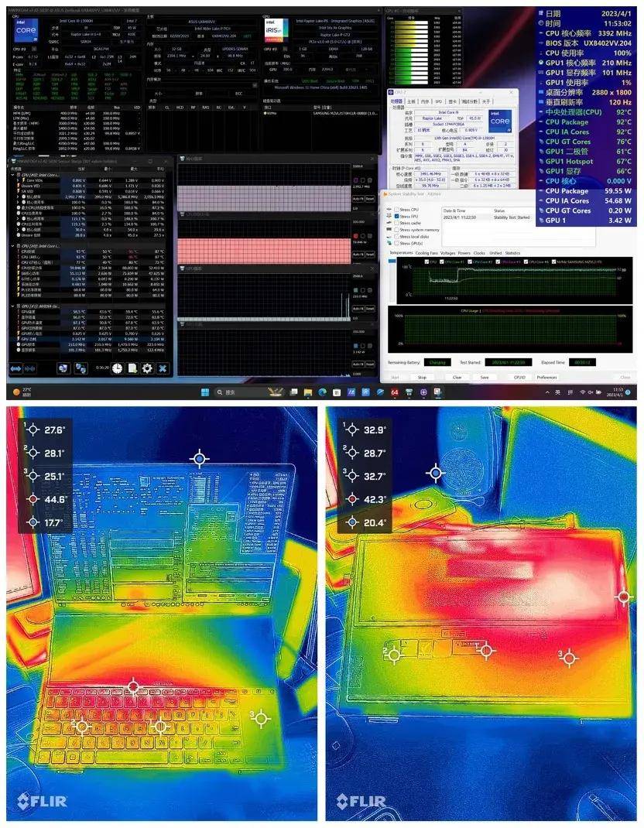Switch to the Cooling Fans tab
Viewport: 644px width, 828px height.
(426, 253)
